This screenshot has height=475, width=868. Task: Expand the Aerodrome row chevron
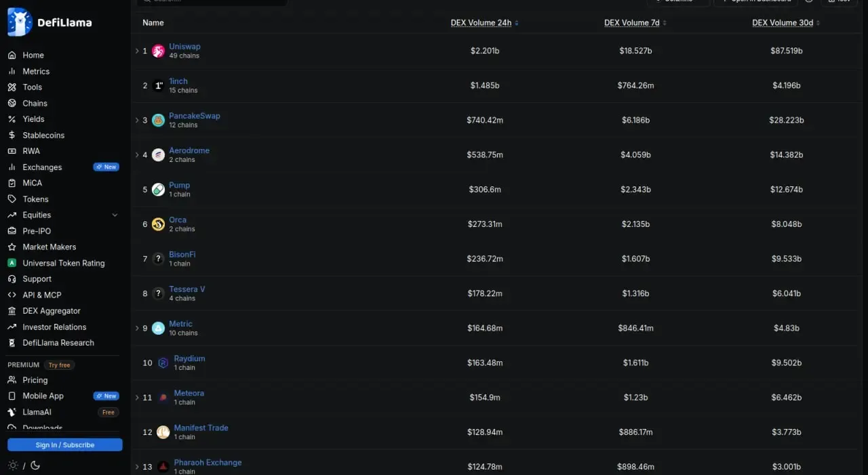point(137,155)
